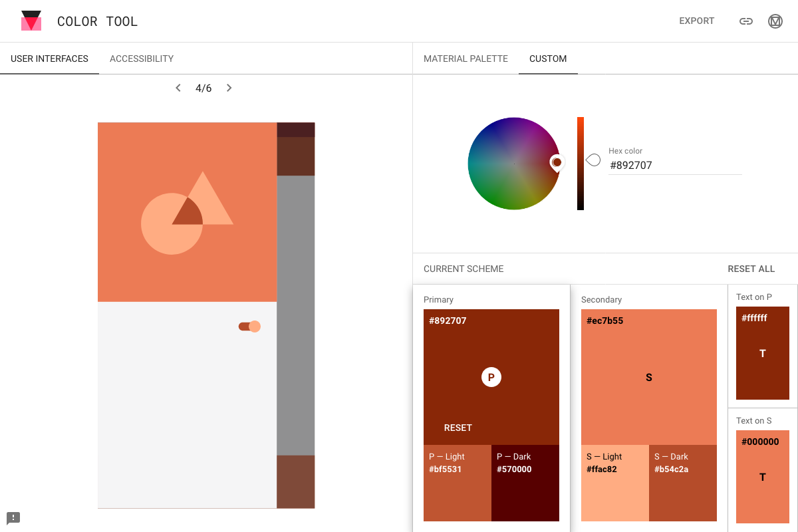Open the Material account icon in the header

point(775,21)
